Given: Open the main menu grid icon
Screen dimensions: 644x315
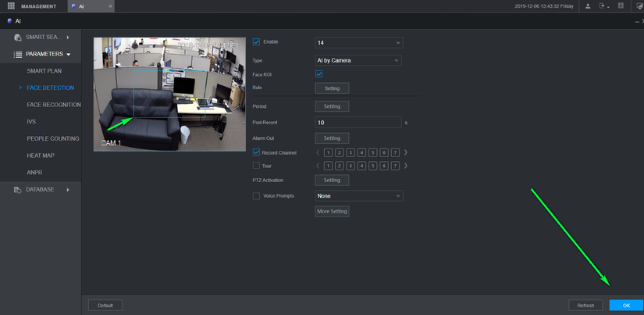Looking at the screenshot, I should [x=11, y=6].
